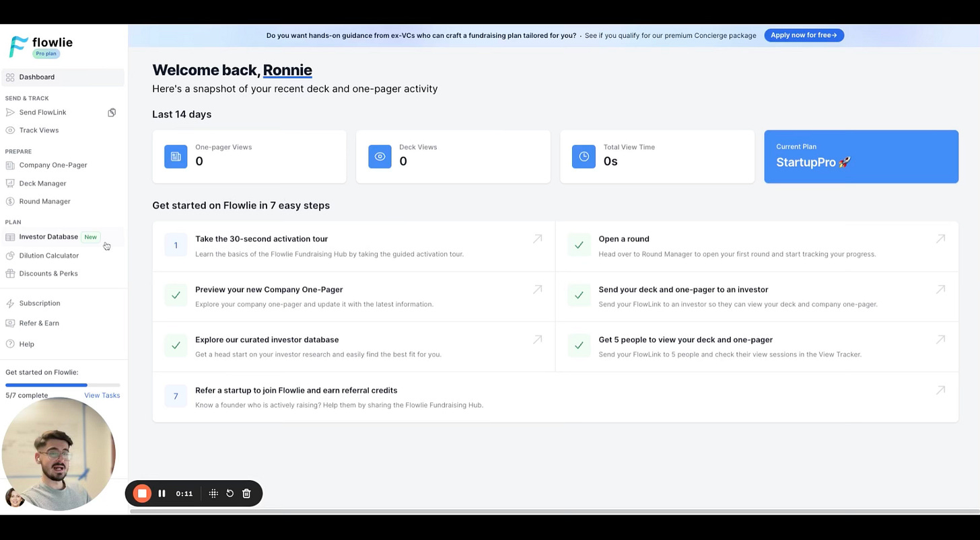The height and width of the screenshot is (540, 980).
Task: Open Help in the sidebar
Action: 26,344
